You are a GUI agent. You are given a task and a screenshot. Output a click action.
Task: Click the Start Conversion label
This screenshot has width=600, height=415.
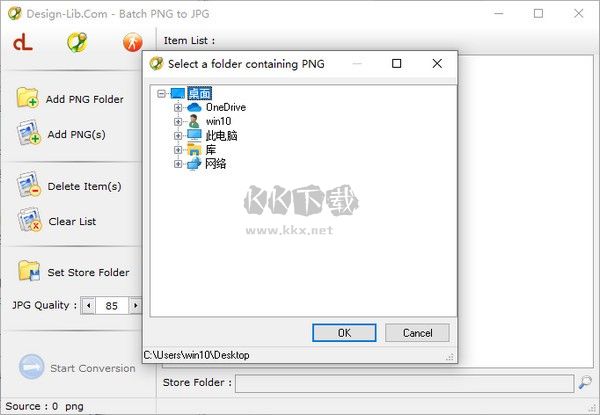[93, 368]
